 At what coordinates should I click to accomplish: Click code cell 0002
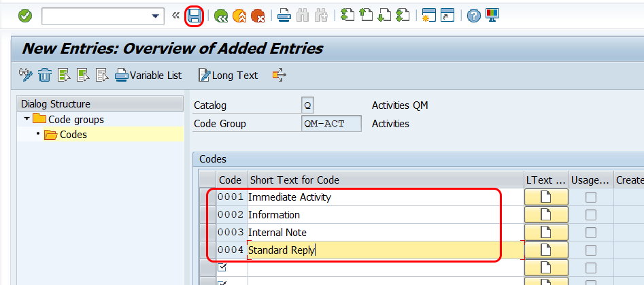point(232,215)
